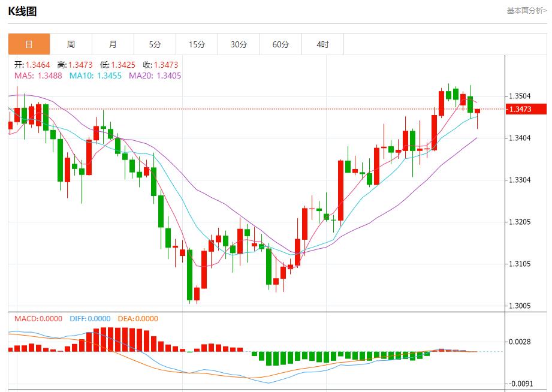The width and height of the screenshot is (552, 392).
Task: Switch to the 周 weekly tab
Action: pyautogui.click(x=71, y=44)
